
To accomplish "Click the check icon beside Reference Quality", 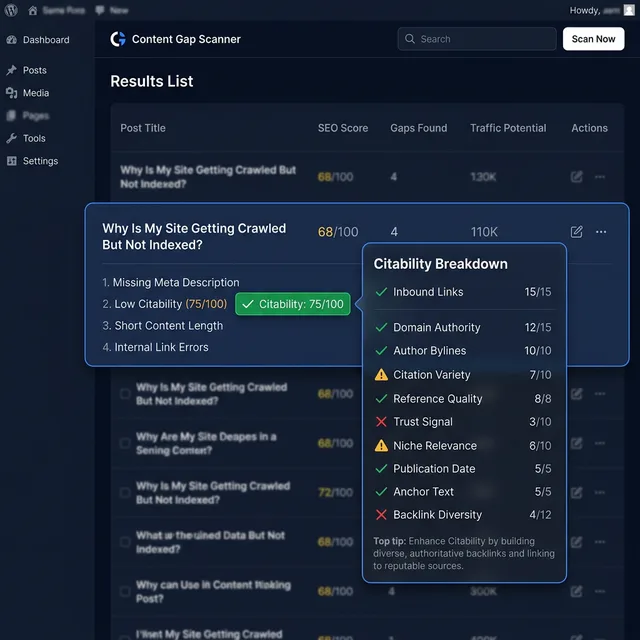I will [x=381, y=398].
